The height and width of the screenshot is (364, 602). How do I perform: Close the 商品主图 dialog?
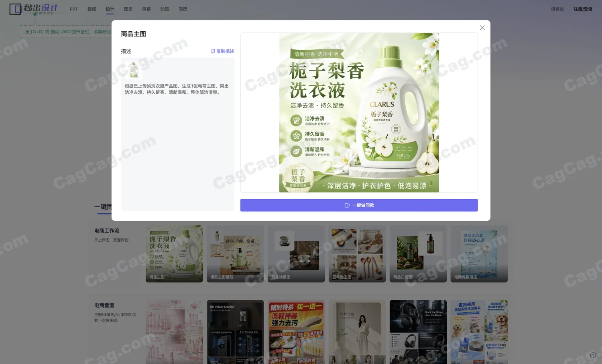click(x=482, y=28)
